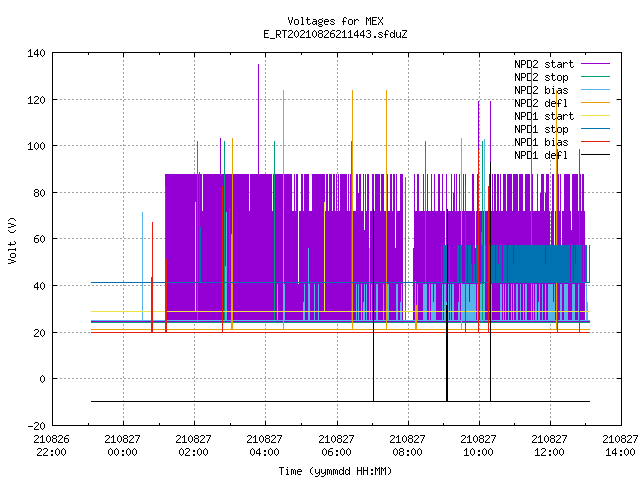Click the x-axis tick '210827 10:00'

click(x=478, y=446)
